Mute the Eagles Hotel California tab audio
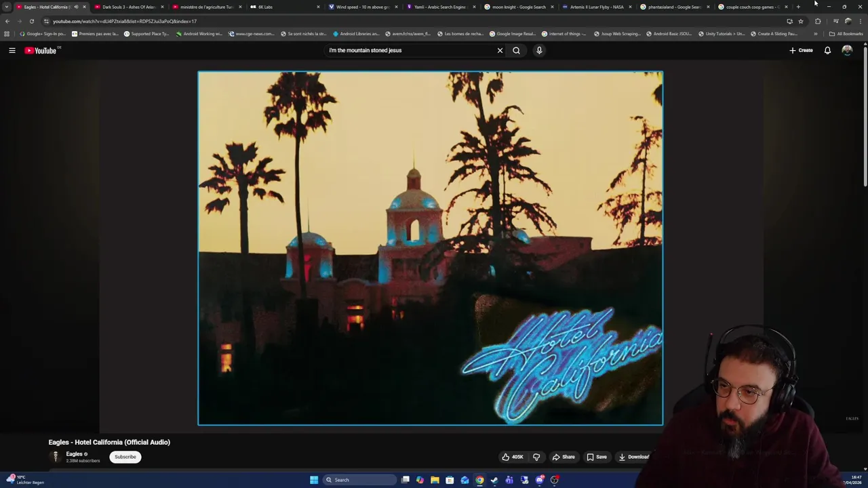The width and height of the screenshot is (868, 488). pos(76,7)
